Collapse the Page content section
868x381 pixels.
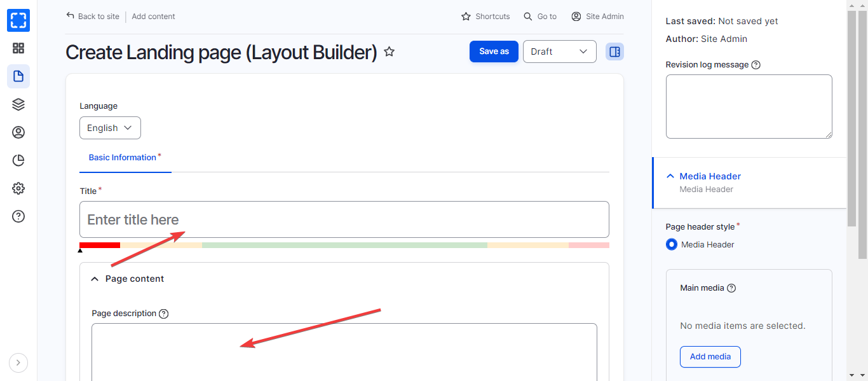point(95,279)
